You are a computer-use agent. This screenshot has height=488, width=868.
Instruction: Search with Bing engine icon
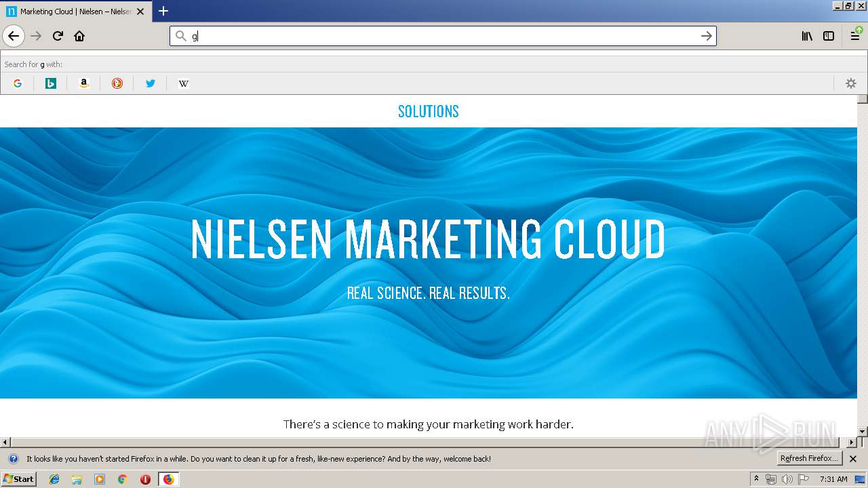(x=51, y=83)
